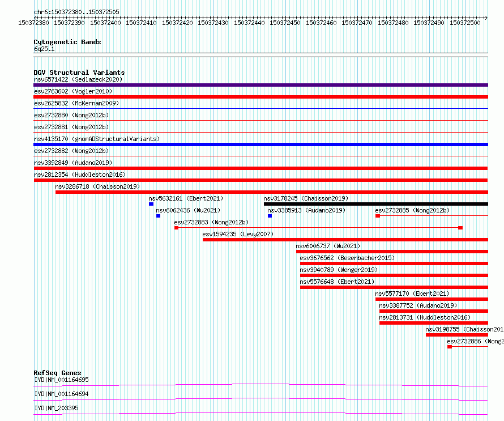Click the red nsv3286718 variant bar
Image resolution: width=504 pixels, height=421 pixels.
click(x=272, y=192)
